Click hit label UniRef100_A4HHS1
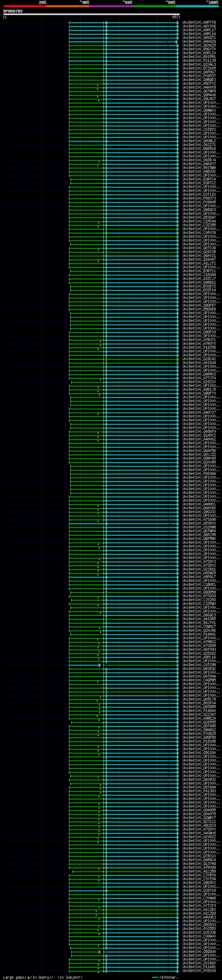The image size is (222, 980). pyautogui.click(x=199, y=504)
